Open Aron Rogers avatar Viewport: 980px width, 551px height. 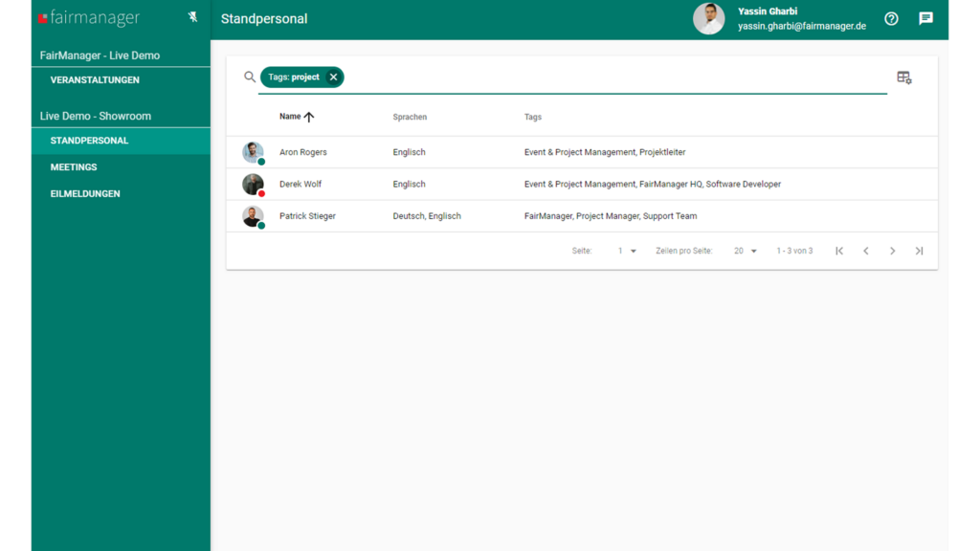[x=253, y=152]
